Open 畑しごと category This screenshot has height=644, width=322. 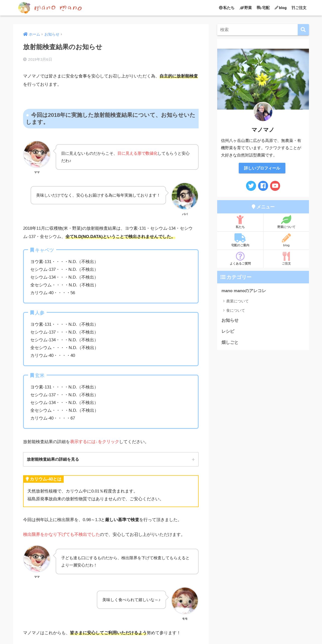click(x=230, y=342)
